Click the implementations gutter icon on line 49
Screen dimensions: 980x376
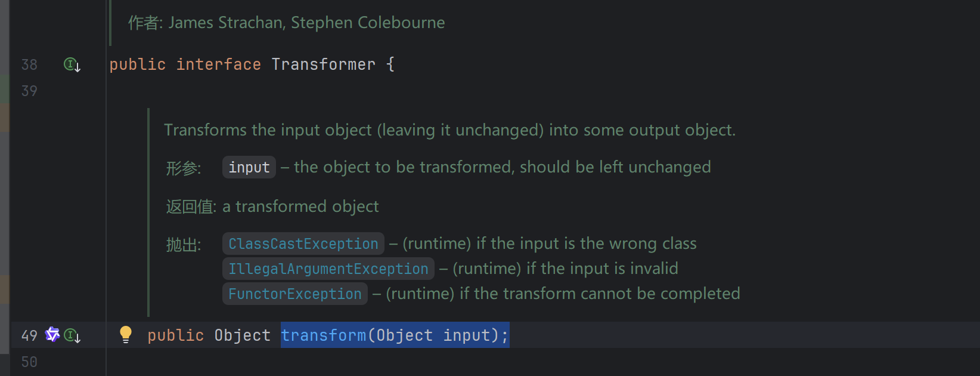point(72,335)
